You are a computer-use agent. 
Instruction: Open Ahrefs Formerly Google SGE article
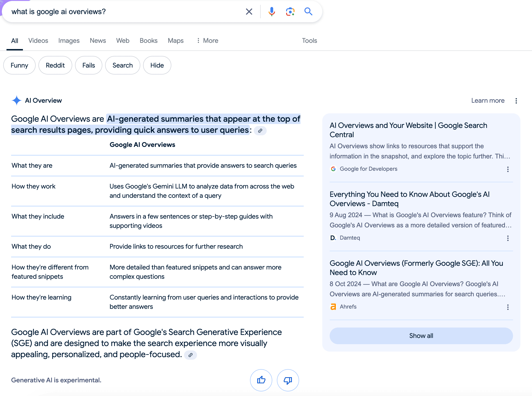pyautogui.click(x=416, y=268)
